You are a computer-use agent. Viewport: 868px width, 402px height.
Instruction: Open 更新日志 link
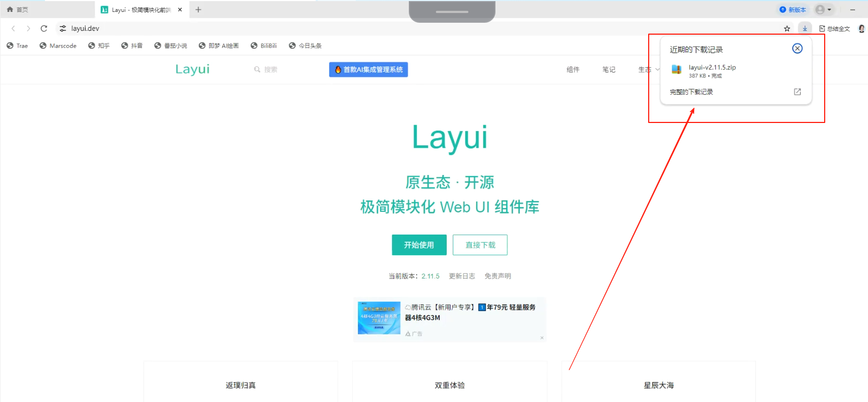pos(462,276)
